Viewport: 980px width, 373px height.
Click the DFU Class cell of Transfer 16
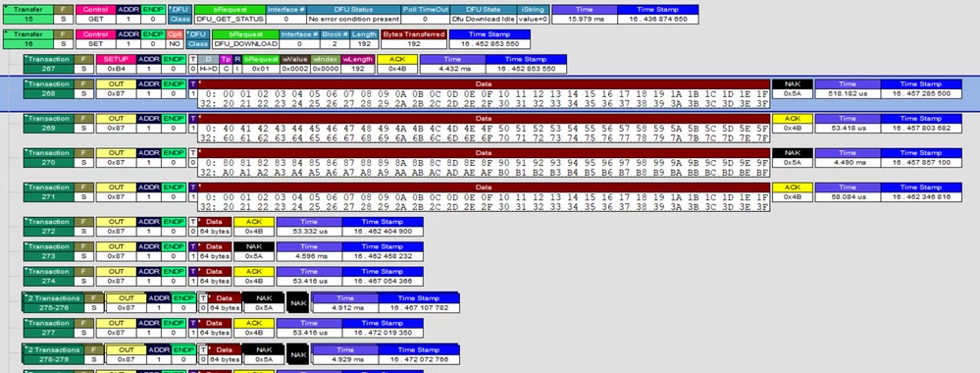(197, 39)
